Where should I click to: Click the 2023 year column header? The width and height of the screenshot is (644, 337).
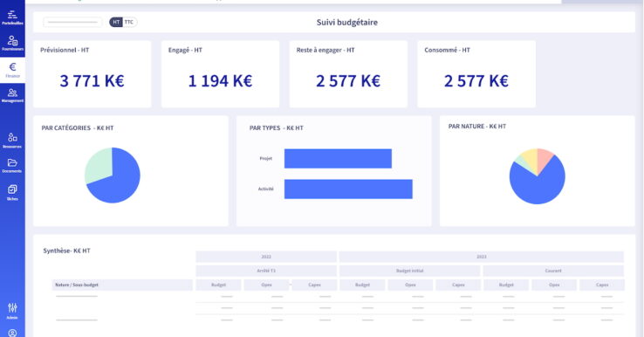point(482,257)
